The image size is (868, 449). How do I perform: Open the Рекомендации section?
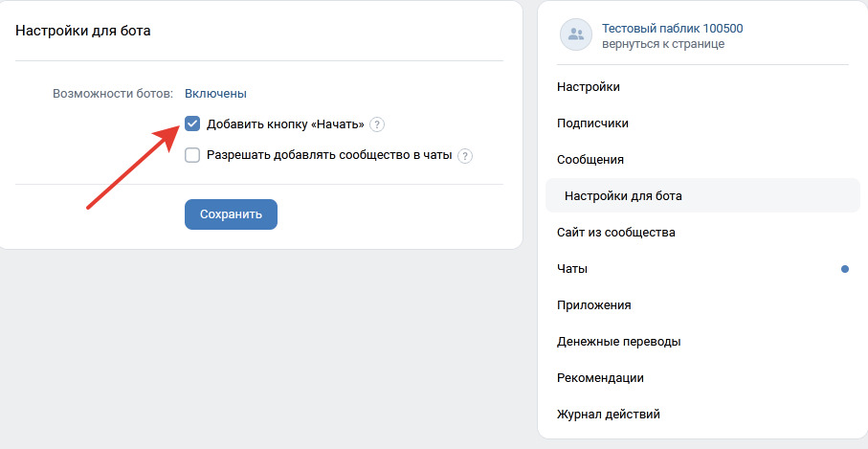[600, 378]
